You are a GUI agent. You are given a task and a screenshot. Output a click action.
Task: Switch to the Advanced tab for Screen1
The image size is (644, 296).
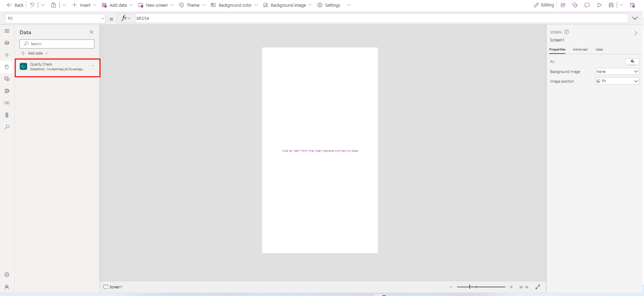point(580,49)
